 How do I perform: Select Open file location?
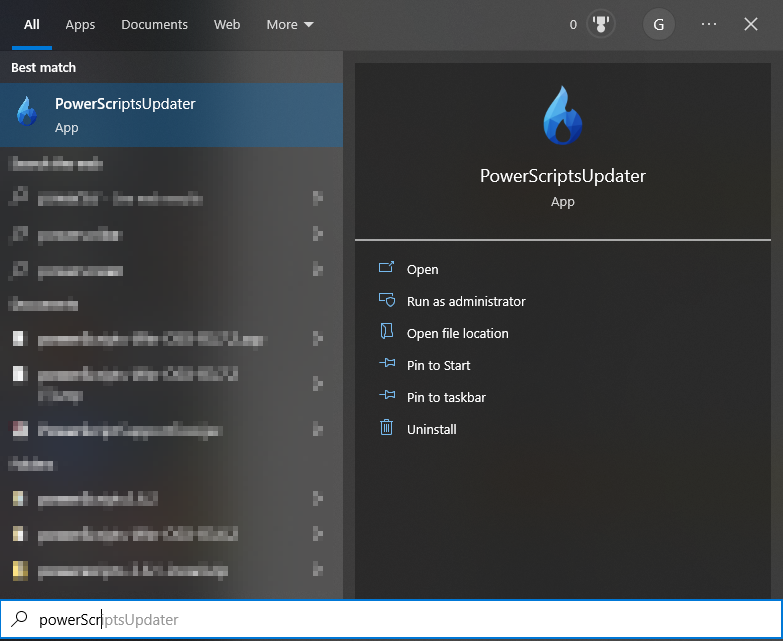pyautogui.click(x=457, y=333)
